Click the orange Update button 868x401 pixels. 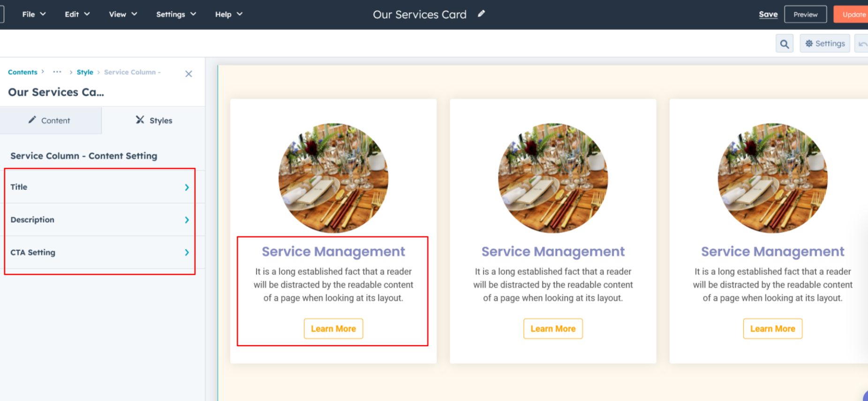tap(854, 14)
